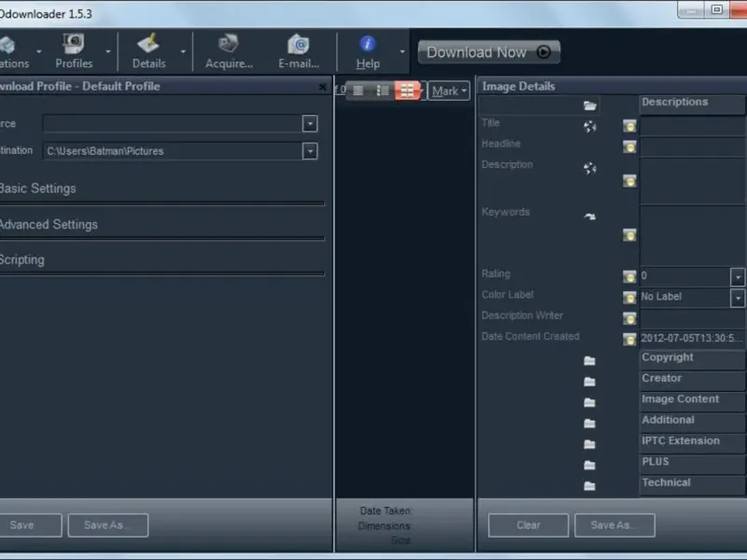The image size is (747, 560).
Task: Switch to thumbnail grid view icon
Action: pyautogui.click(x=407, y=91)
